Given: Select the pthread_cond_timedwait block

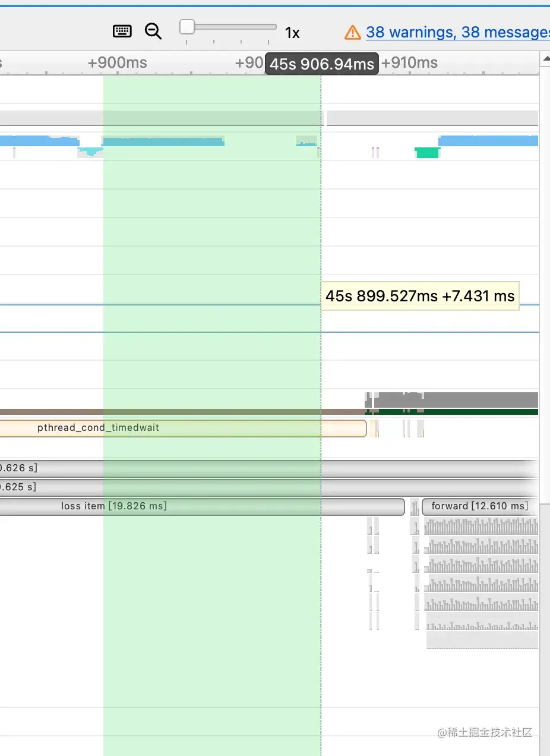Looking at the screenshot, I should coord(183,428).
